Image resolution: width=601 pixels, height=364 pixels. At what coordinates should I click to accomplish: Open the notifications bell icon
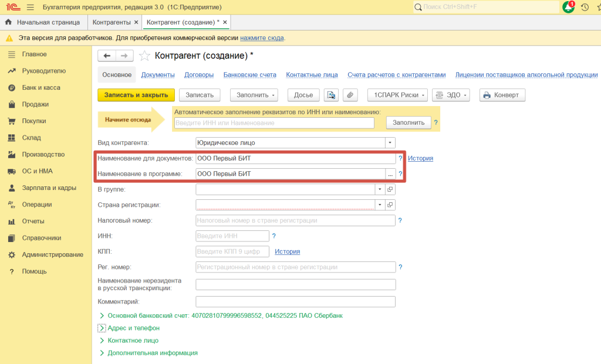tap(568, 7)
